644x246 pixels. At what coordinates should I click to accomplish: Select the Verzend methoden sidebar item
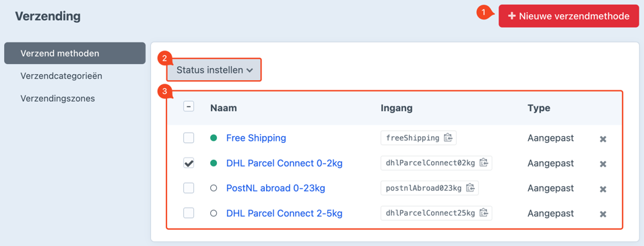(75, 53)
